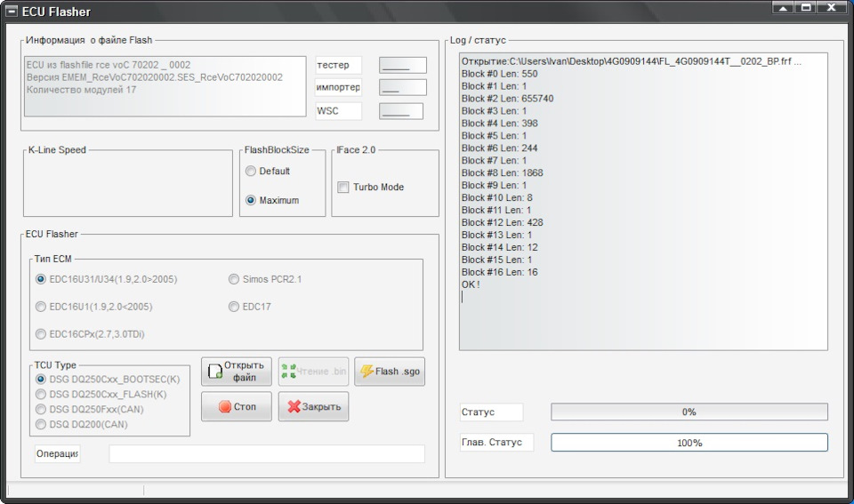Click the Flash .sgo button
Image resolution: width=854 pixels, height=504 pixels.
tap(390, 372)
